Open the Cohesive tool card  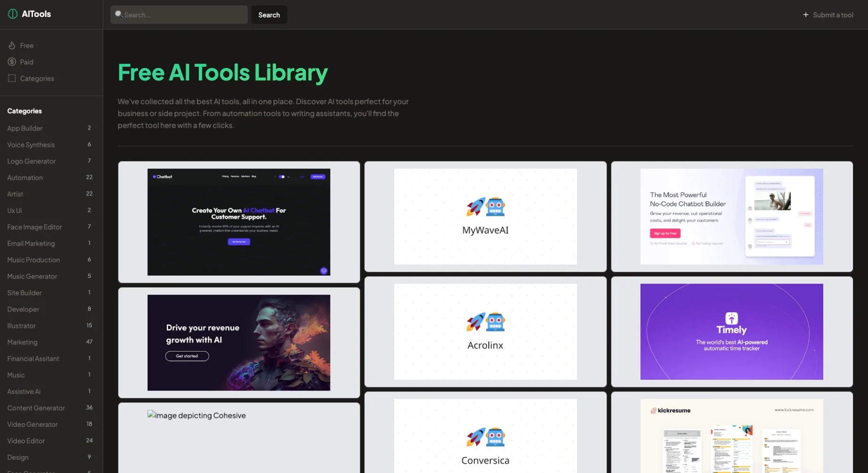(x=239, y=438)
